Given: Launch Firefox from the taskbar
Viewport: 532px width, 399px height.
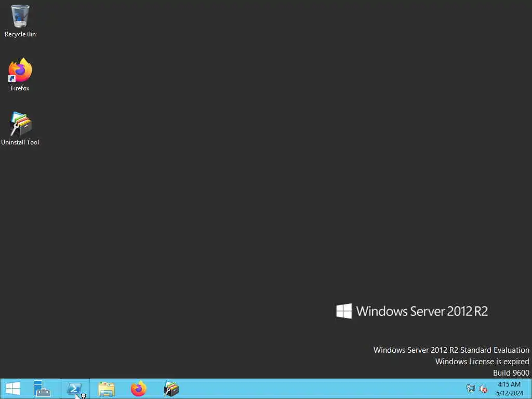Looking at the screenshot, I should pyautogui.click(x=138, y=389).
